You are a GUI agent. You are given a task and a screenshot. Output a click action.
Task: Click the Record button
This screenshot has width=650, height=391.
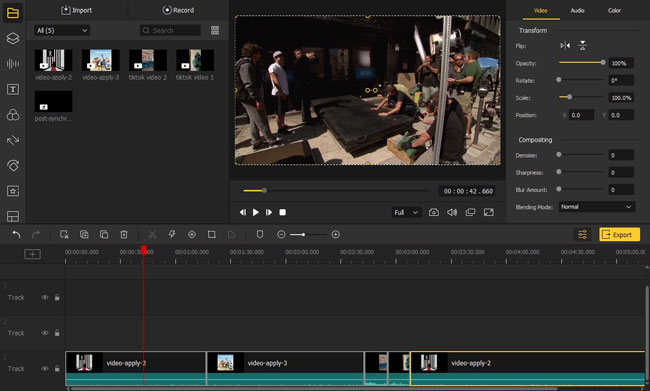pyautogui.click(x=178, y=10)
